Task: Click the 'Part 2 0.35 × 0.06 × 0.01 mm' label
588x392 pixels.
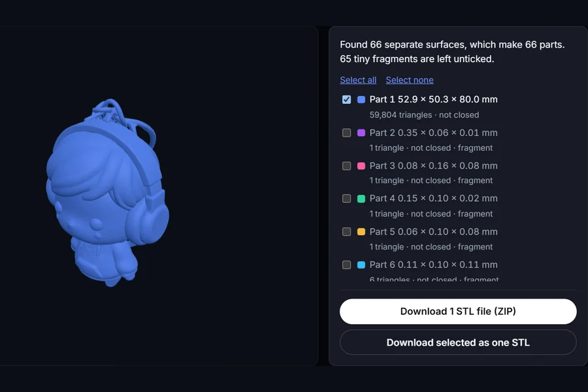Action: point(434,133)
